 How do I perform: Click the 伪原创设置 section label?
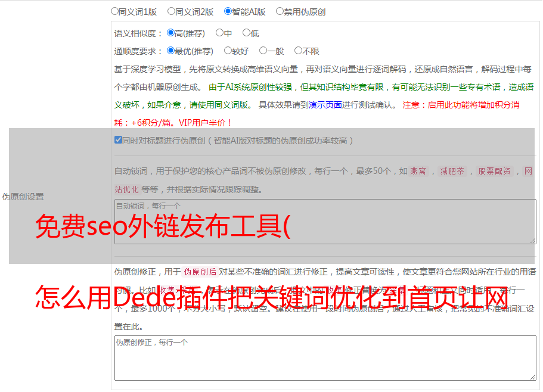[x=23, y=197]
